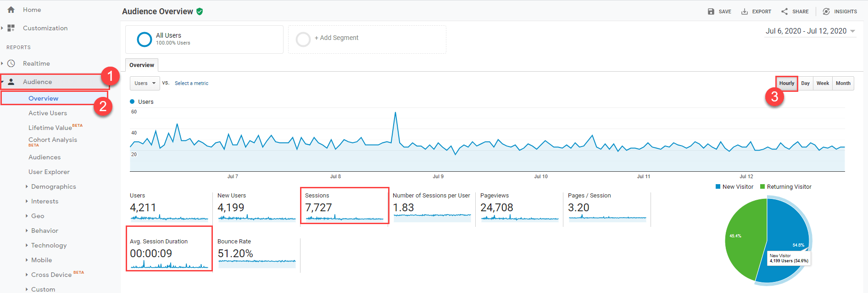Viewport: 868px width, 293px height.
Task: Expand the Demographics section
Action: (x=53, y=186)
